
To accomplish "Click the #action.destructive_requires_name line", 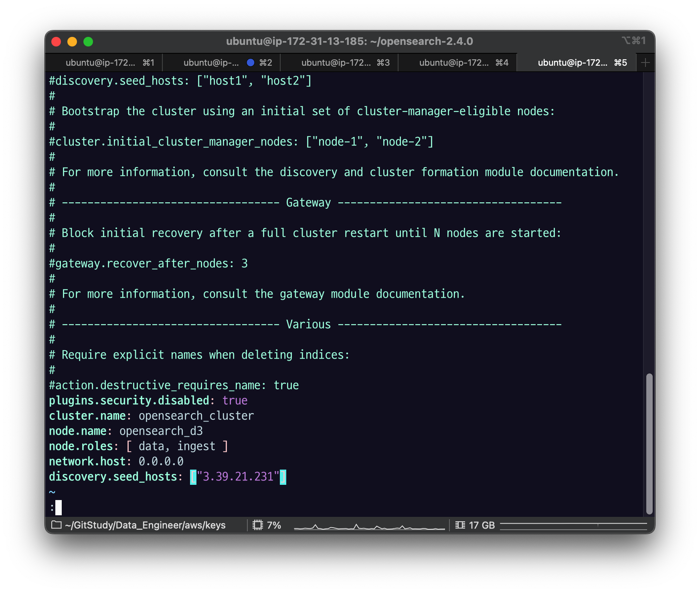I will tap(174, 385).
